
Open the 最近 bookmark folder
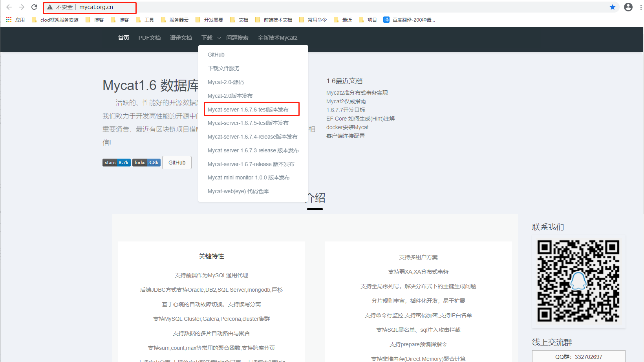click(343, 20)
